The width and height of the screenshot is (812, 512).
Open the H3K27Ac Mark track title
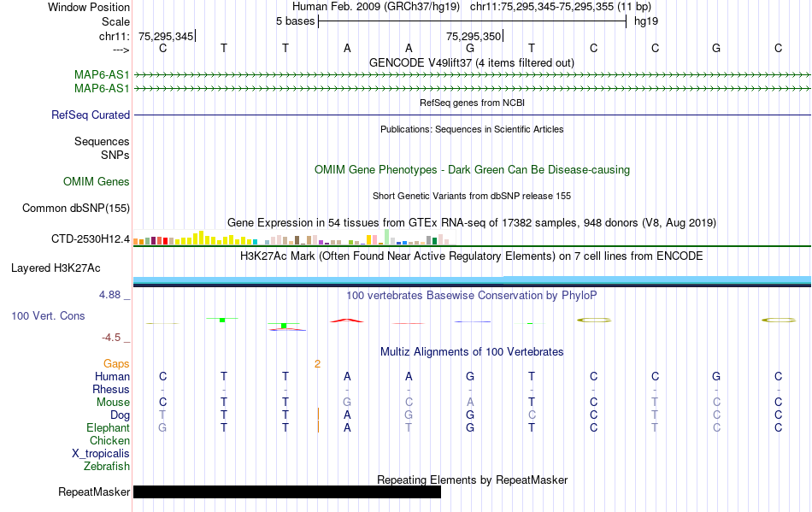472,256
